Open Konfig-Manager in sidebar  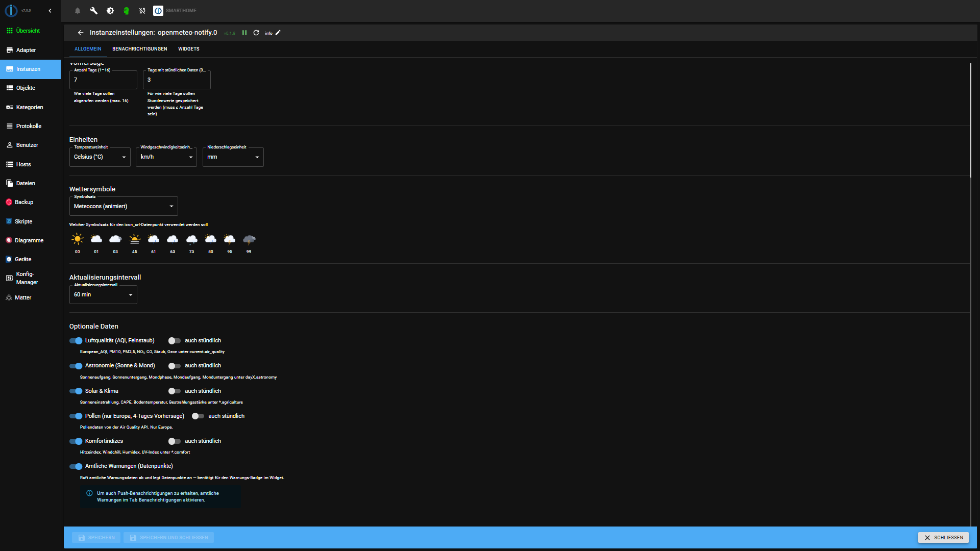click(x=30, y=278)
